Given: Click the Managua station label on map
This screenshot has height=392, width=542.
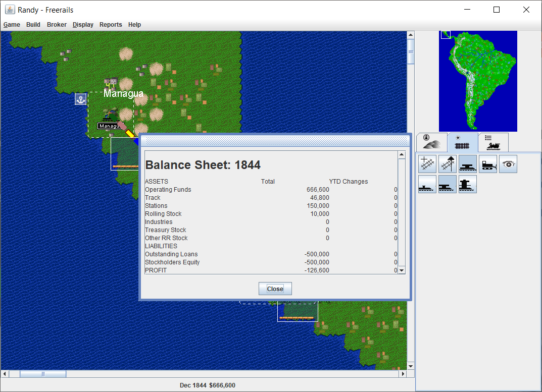Looking at the screenshot, I should pyautogui.click(x=110, y=126).
